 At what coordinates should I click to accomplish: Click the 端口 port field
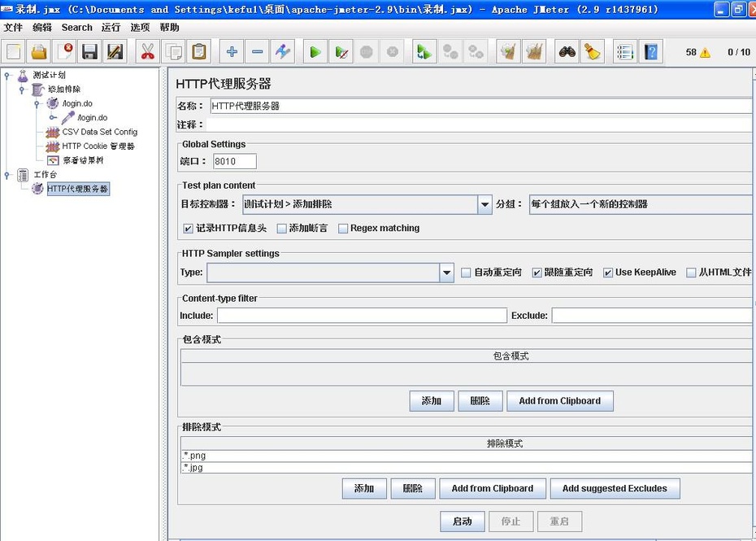coord(235,161)
